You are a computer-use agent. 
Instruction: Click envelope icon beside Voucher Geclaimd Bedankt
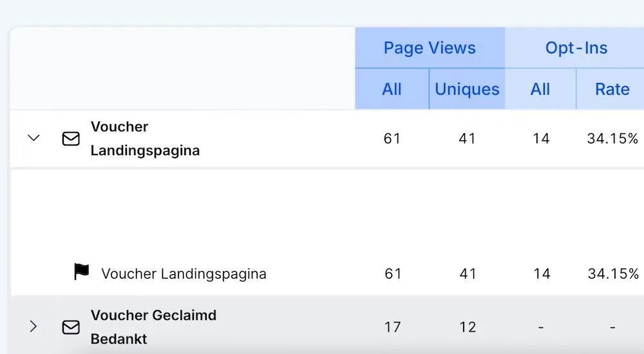[71, 328]
